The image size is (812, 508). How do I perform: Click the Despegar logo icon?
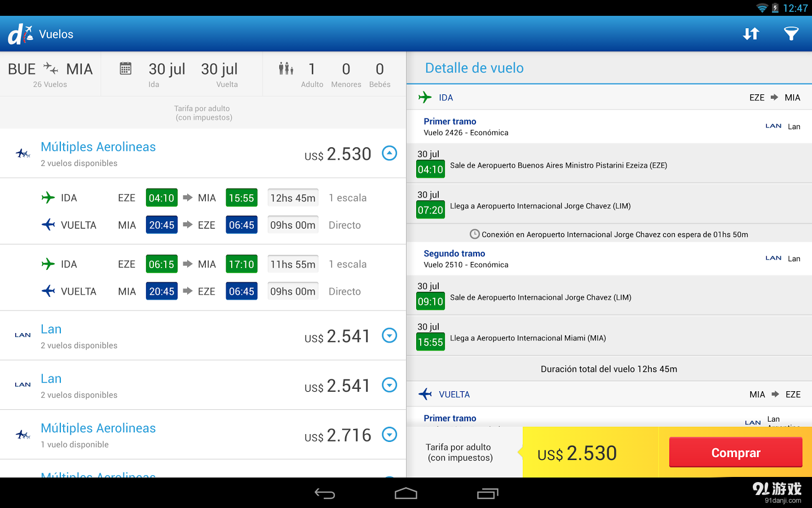[20, 33]
